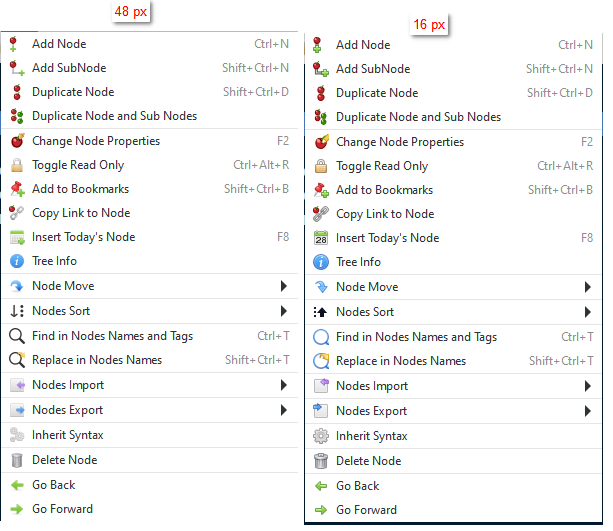Click Change Node Properties icon in left menu
Screen dimensions: 613x531
pyautogui.click(x=17, y=141)
